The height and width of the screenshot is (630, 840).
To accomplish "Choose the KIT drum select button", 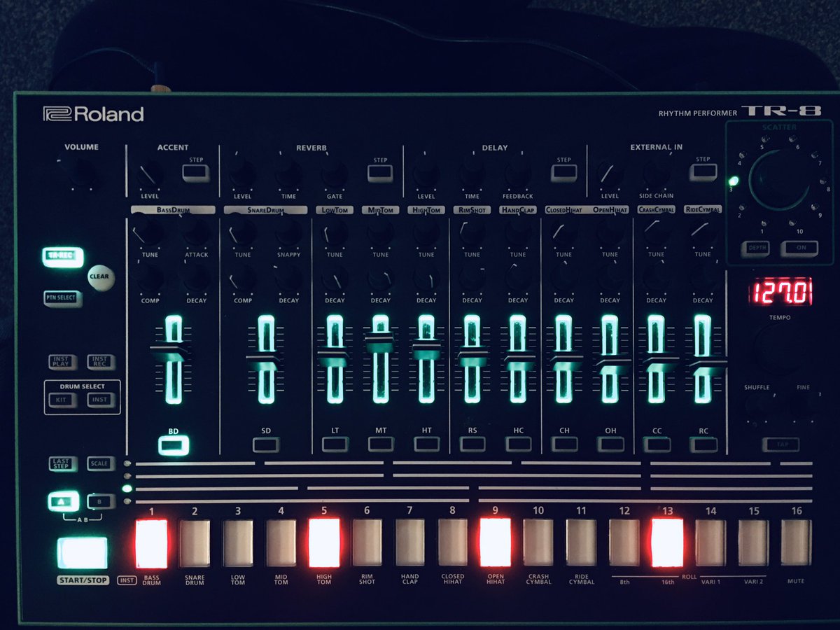I will point(62,400).
